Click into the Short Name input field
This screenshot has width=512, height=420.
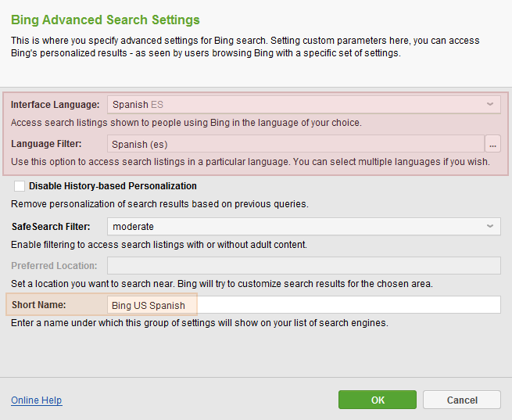click(303, 305)
